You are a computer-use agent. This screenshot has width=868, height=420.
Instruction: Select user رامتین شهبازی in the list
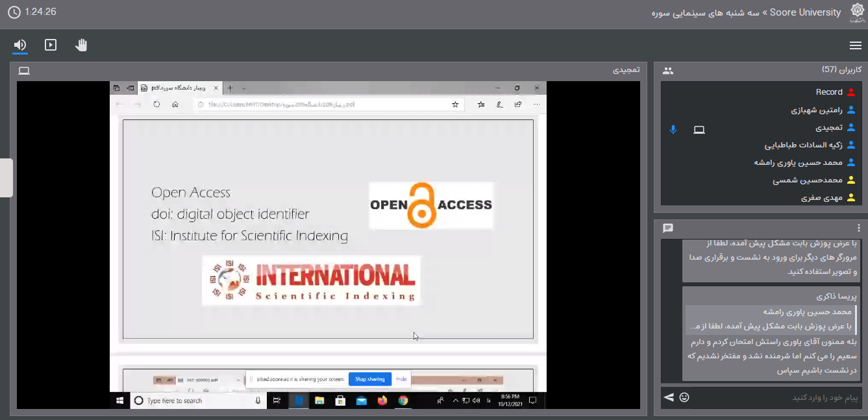click(761, 110)
